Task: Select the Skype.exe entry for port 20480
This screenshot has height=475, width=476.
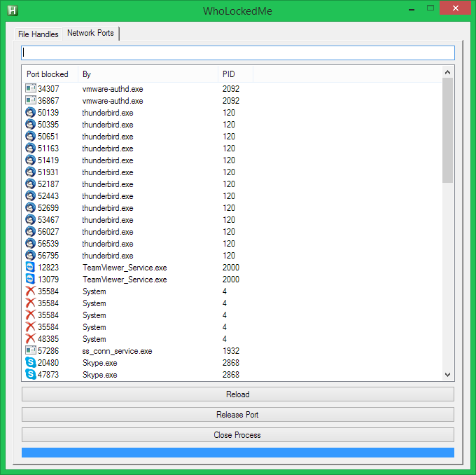Action: click(99, 363)
